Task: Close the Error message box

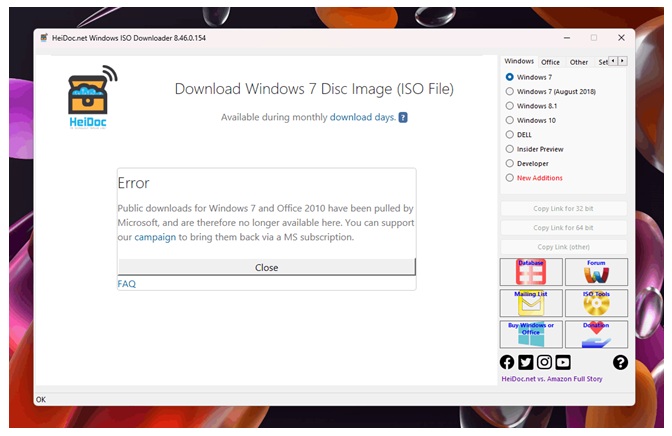Action: [267, 267]
